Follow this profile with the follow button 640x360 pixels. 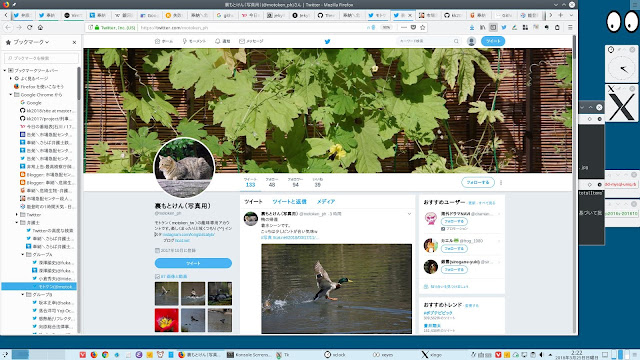click(x=478, y=182)
